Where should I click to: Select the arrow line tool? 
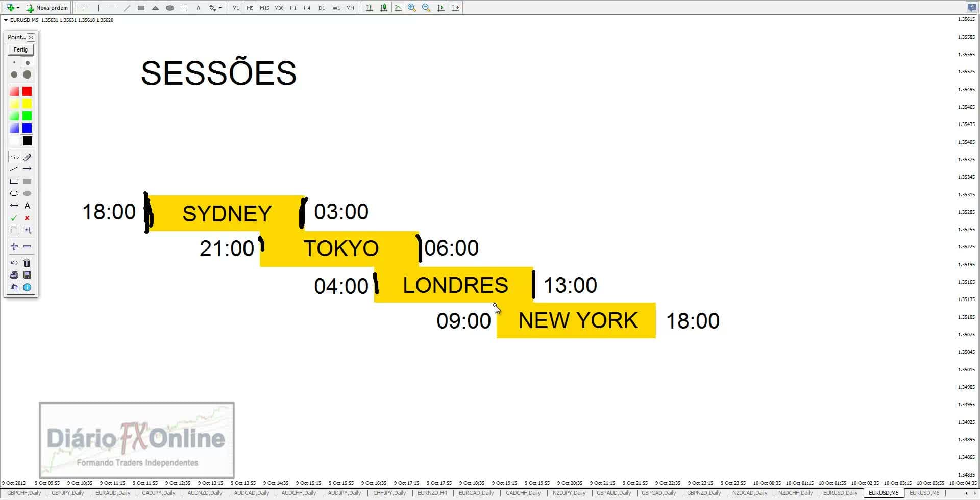(27, 169)
